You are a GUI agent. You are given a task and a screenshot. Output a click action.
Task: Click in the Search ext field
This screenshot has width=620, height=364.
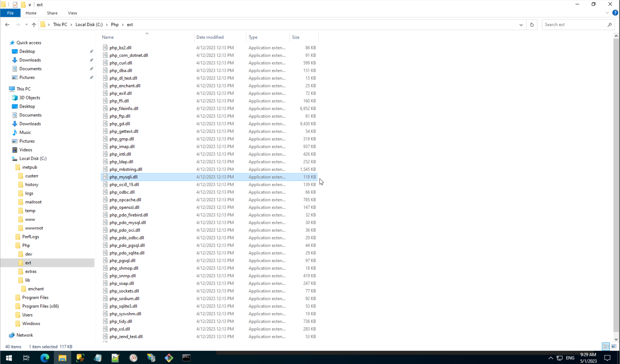click(575, 25)
